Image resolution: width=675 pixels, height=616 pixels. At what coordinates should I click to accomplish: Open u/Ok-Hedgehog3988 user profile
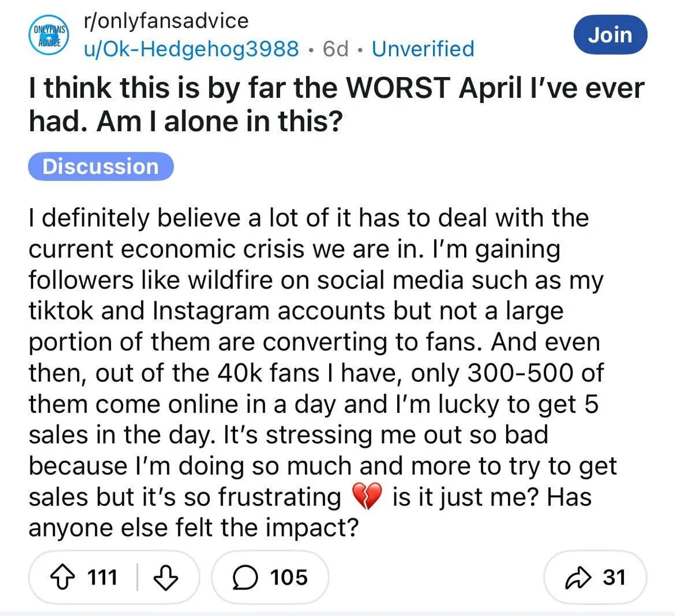[191, 49]
